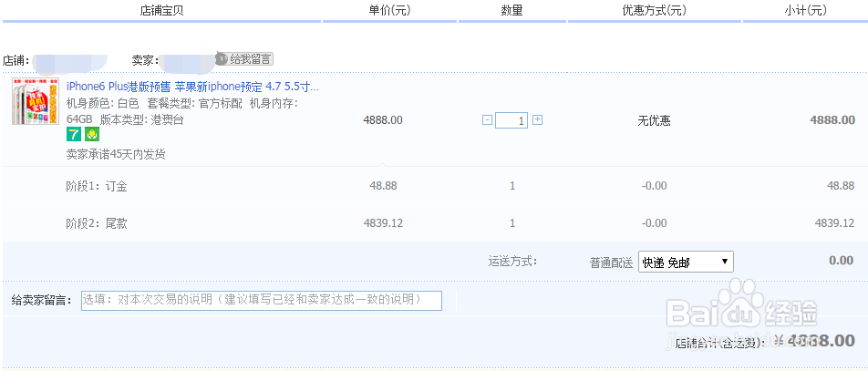
Task: Click the green consumer protection badge icon
Action: [92, 134]
